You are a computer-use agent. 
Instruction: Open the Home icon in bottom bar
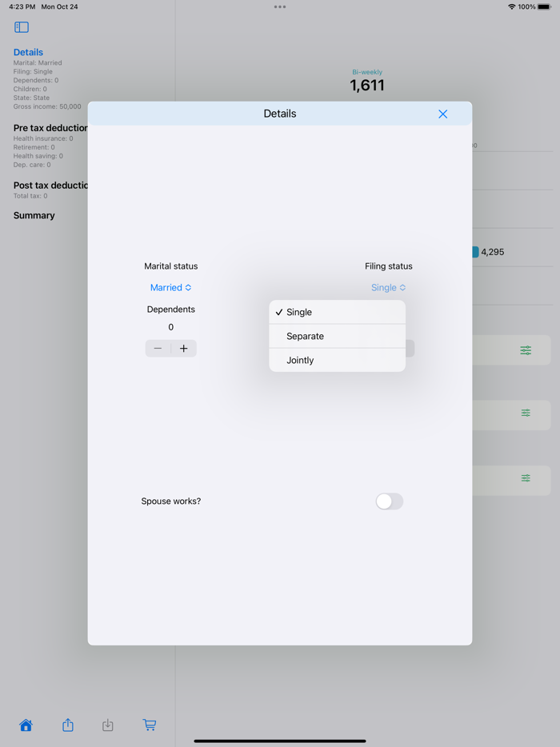click(x=26, y=725)
